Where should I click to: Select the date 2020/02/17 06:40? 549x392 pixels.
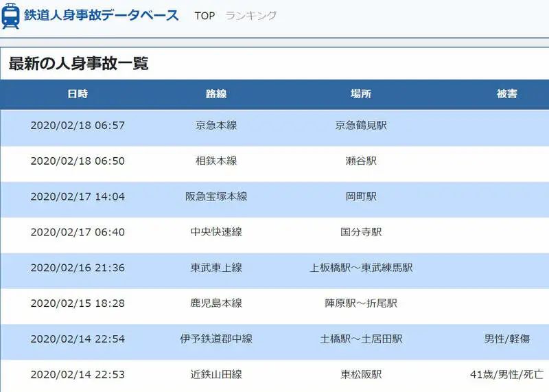pos(78,232)
